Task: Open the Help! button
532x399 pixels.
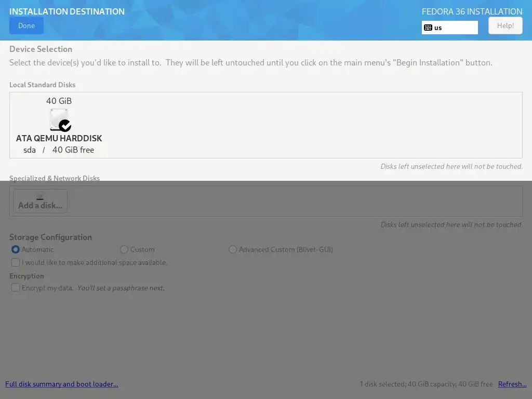Action: (x=505, y=26)
